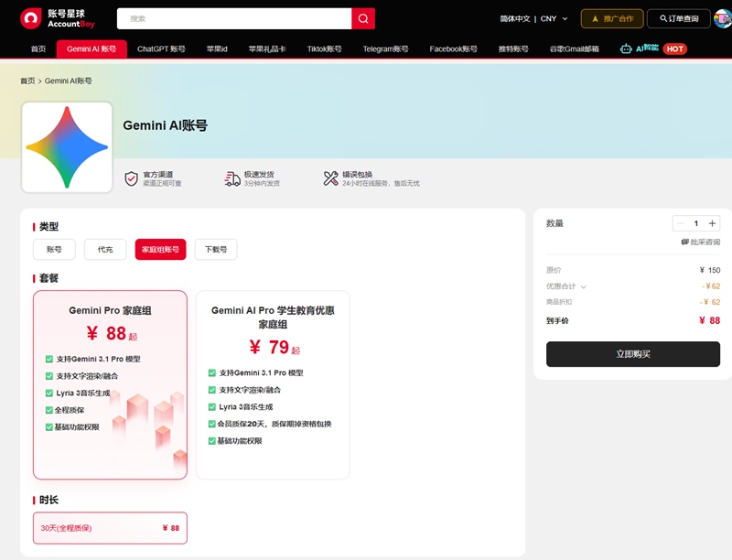This screenshot has height=560, width=732.
Task: Open the Telegram账号 navigation tab
Action: click(385, 49)
